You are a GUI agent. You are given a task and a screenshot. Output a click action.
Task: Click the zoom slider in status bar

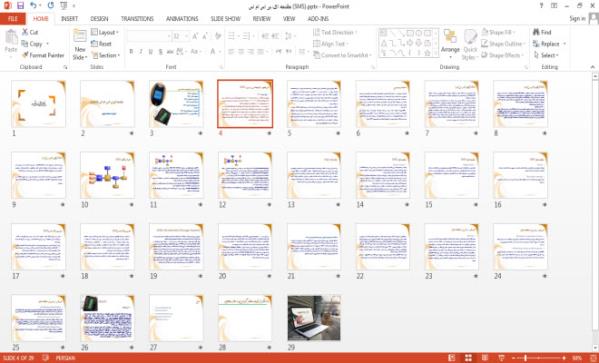(x=539, y=358)
